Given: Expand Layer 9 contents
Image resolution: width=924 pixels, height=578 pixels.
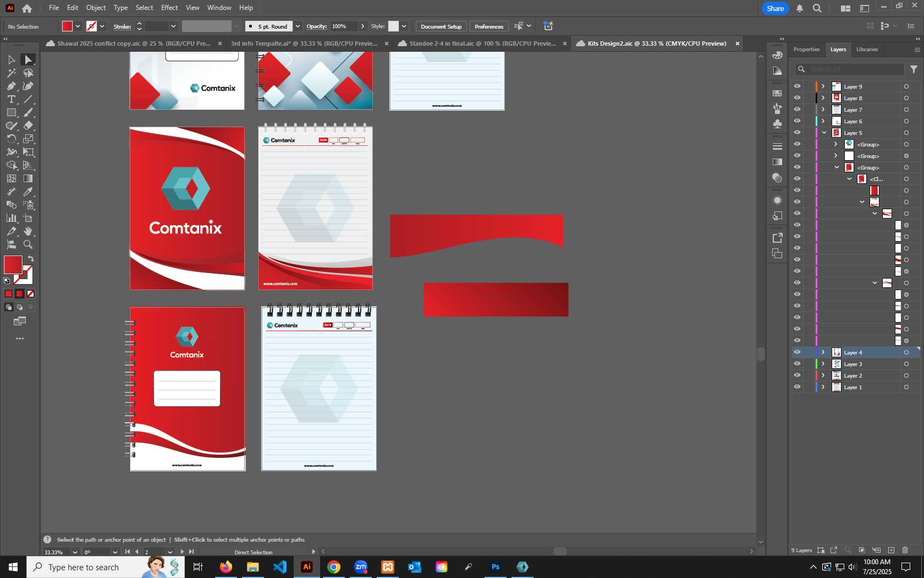Looking at the screenshot, I should 823,86.
